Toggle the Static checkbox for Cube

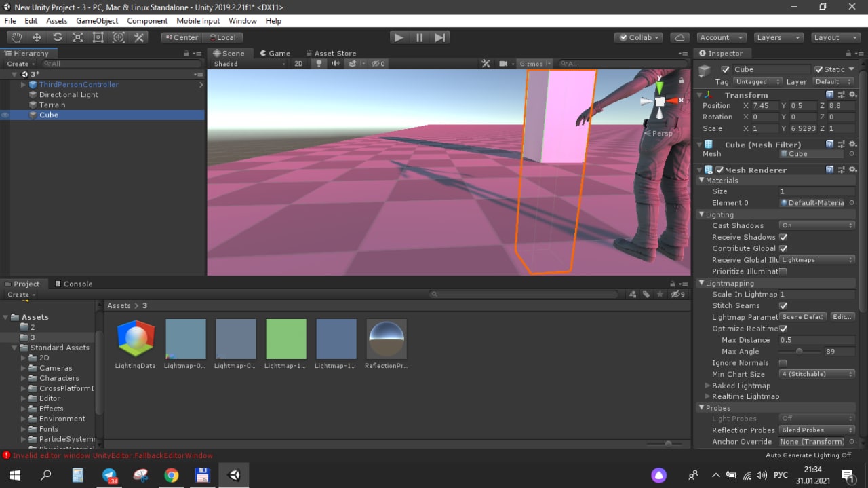pyautogui.click(x=819, y=69)
